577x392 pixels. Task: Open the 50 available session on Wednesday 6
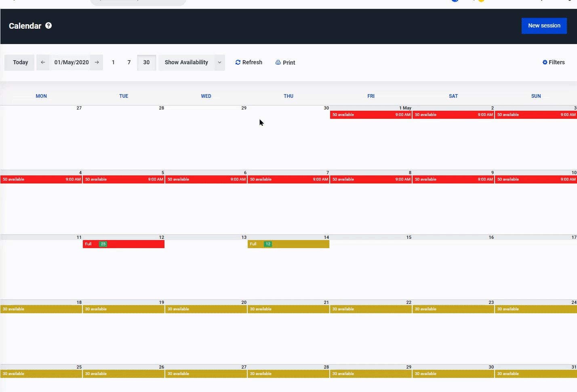(x=206, y=179)
